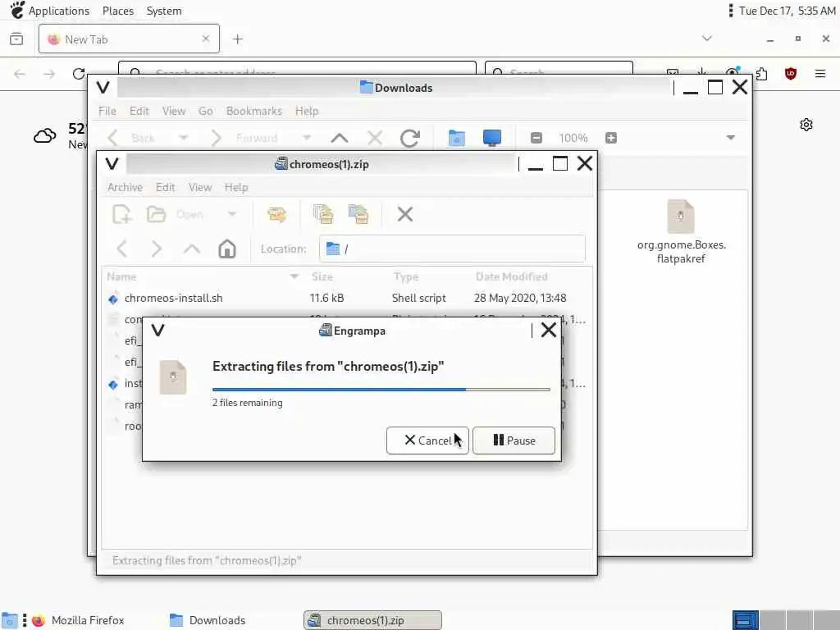This screenshot has width=840, height=630.
Task: Open the Help menu in archive window
Action: (235, 187)
